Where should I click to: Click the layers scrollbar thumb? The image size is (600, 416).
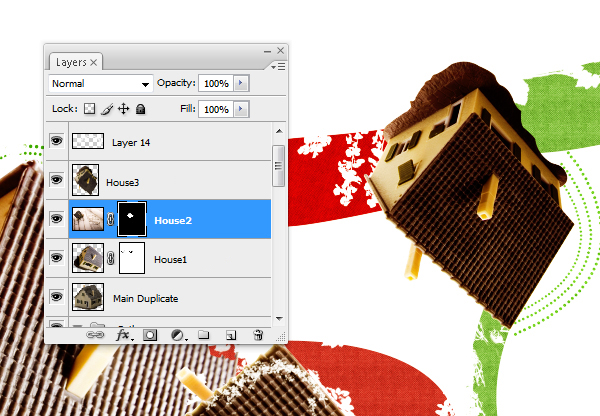279,166
